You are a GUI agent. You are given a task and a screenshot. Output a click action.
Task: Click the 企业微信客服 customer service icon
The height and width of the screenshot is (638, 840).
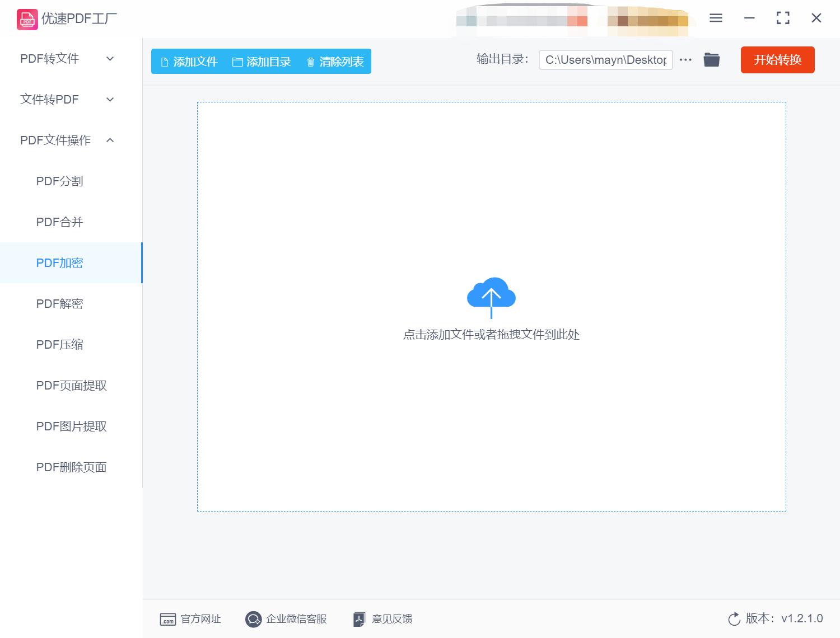pyautogui.click(x=253, y=619)
